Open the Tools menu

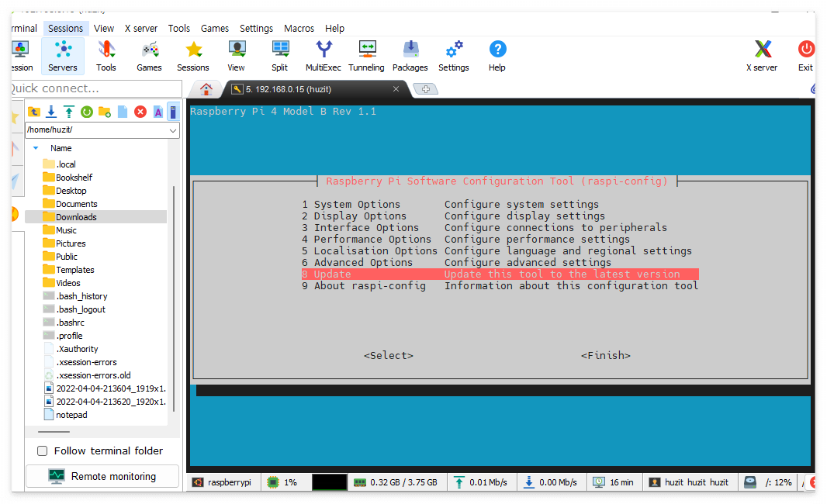click(178, 29)
